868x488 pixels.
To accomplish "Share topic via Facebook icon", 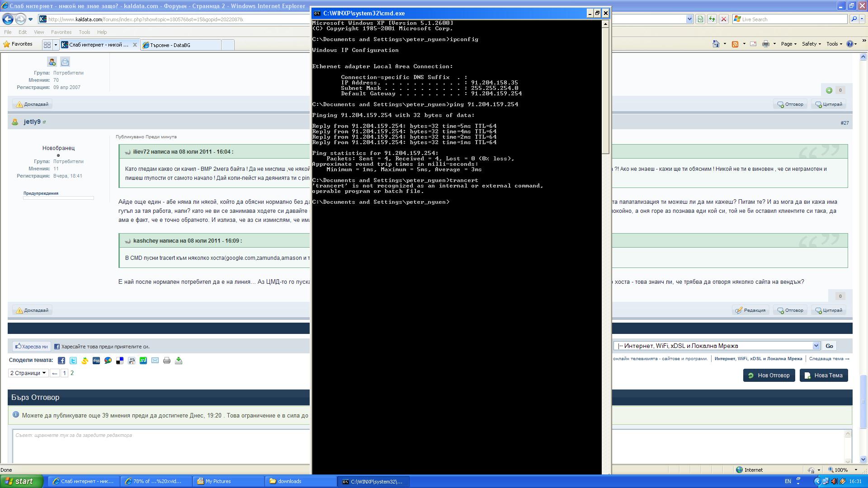I will tap(61, 361).
